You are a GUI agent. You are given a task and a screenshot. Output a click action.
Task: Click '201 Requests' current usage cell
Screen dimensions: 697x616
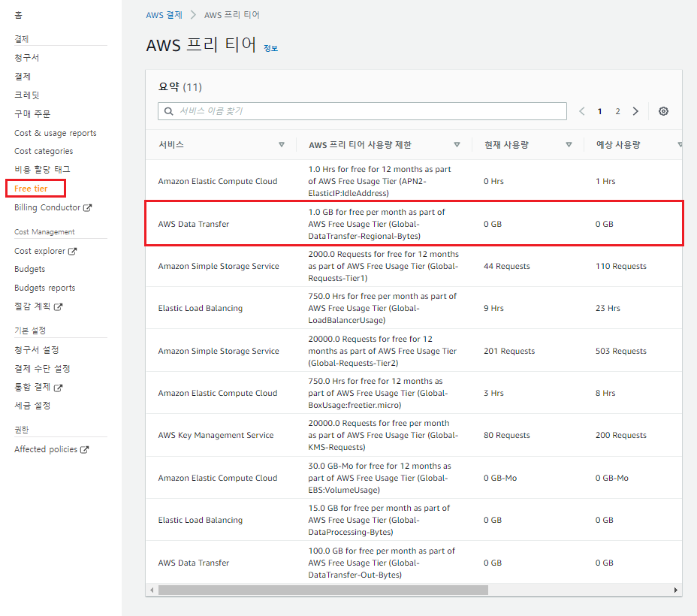509,351
